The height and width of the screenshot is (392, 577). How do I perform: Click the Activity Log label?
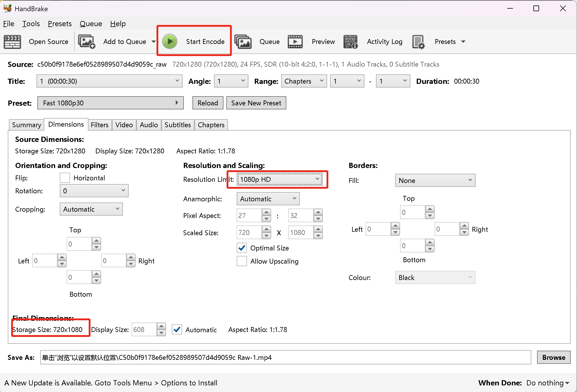[x=385, y=42]
